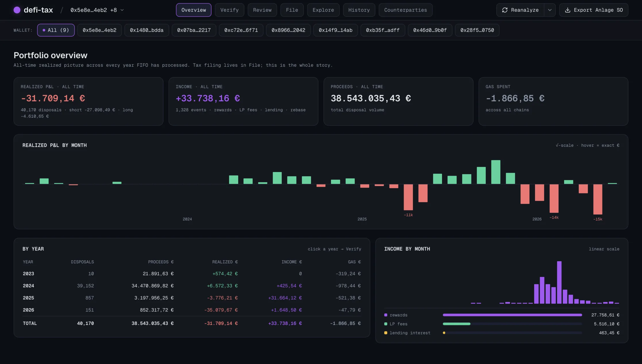
Task: Open the Verify tab
Action: (229, 10)
